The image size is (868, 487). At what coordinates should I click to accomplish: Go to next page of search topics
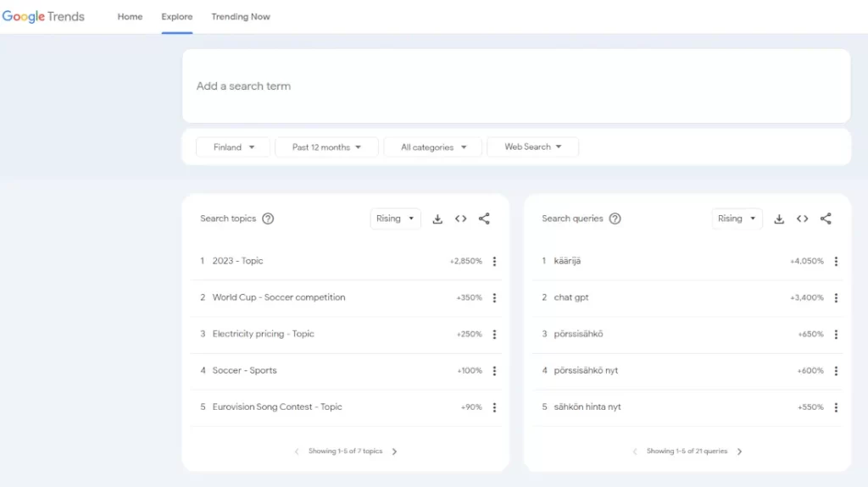(395, 451)
